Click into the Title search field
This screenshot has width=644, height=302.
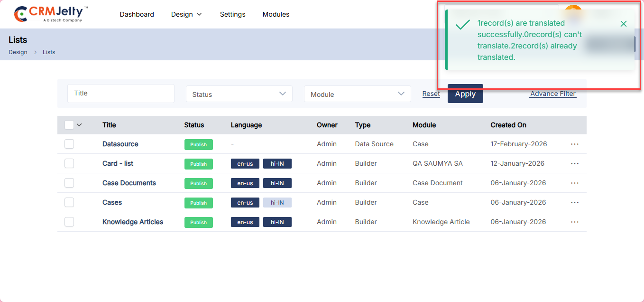[x=120, y=94]
